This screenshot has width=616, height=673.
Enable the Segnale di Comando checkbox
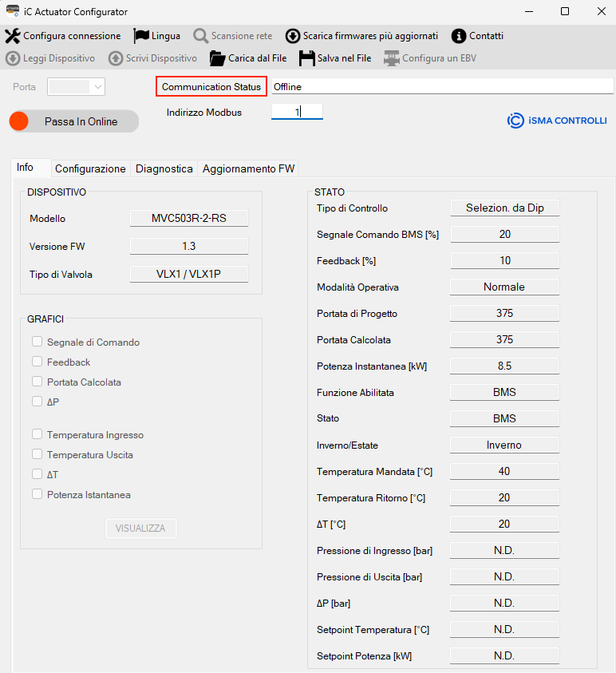click(x=37, y=342)
